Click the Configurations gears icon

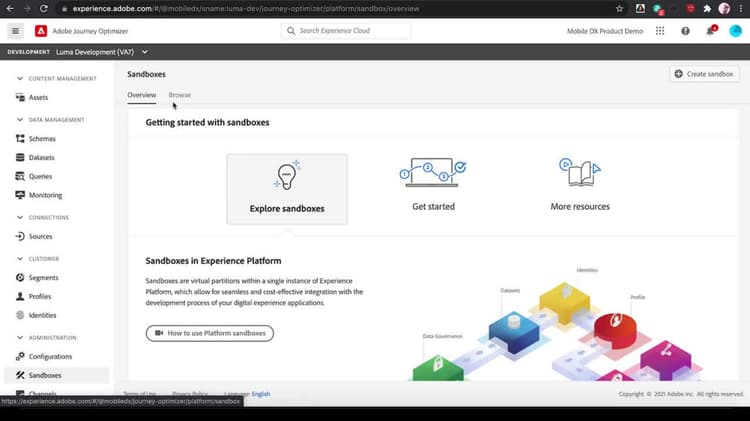point(20,356)
